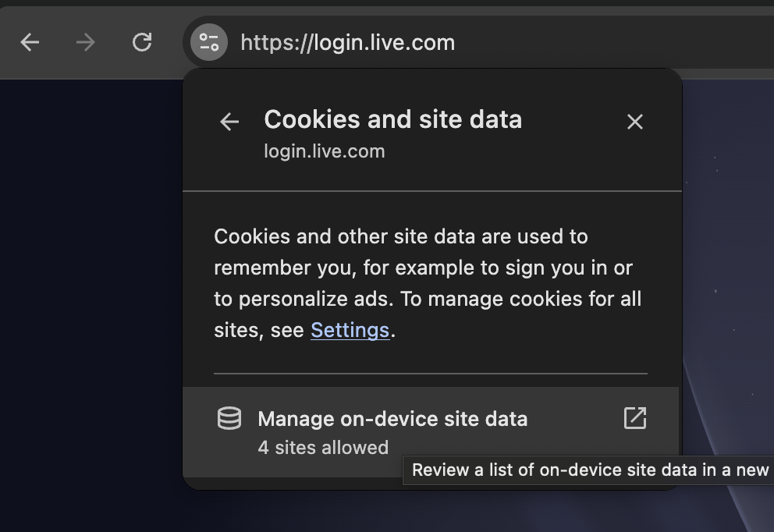Click the https:// prefix in the address bar
Image resolution: width=774 pixels, height=532 pixels.
274,42
